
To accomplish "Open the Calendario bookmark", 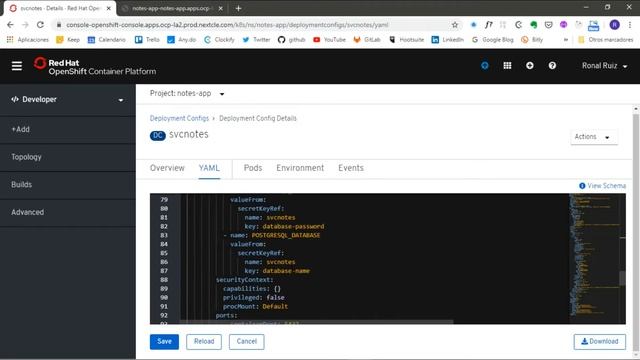I will 107,40.
